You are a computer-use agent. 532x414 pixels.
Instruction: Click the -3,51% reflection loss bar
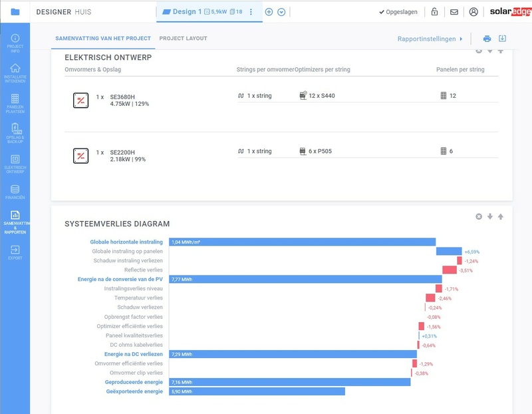click(450, 270)
